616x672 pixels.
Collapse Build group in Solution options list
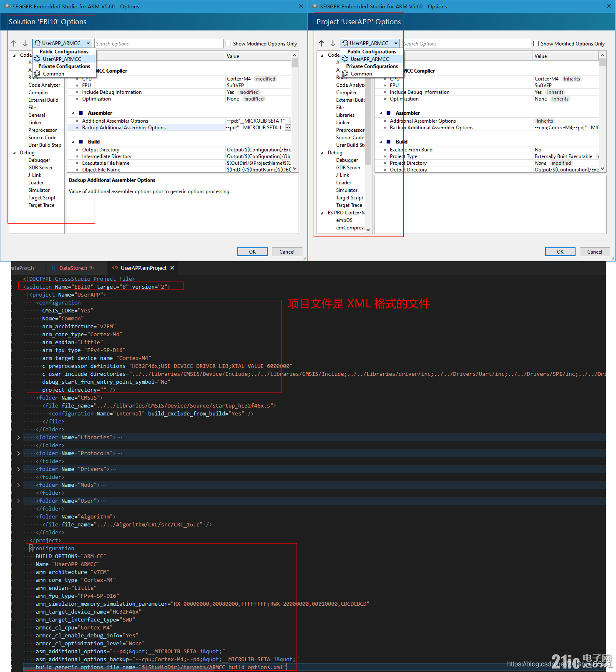click(x=73, y=142)
